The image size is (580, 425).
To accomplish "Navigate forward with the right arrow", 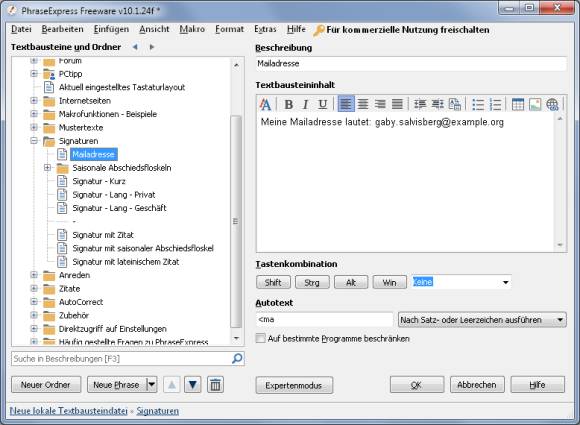I will click(x=152, y=47).
